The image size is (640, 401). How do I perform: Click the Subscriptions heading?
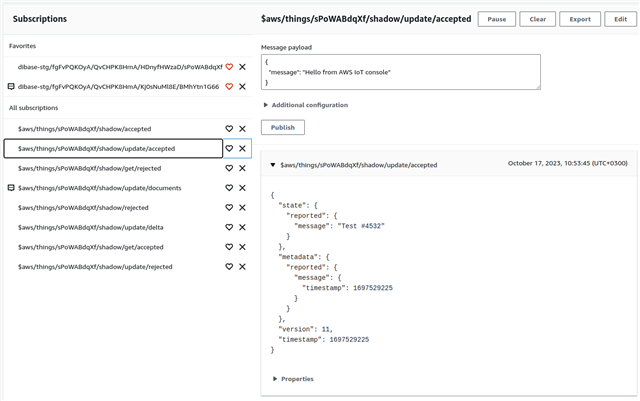coord(40,19)
